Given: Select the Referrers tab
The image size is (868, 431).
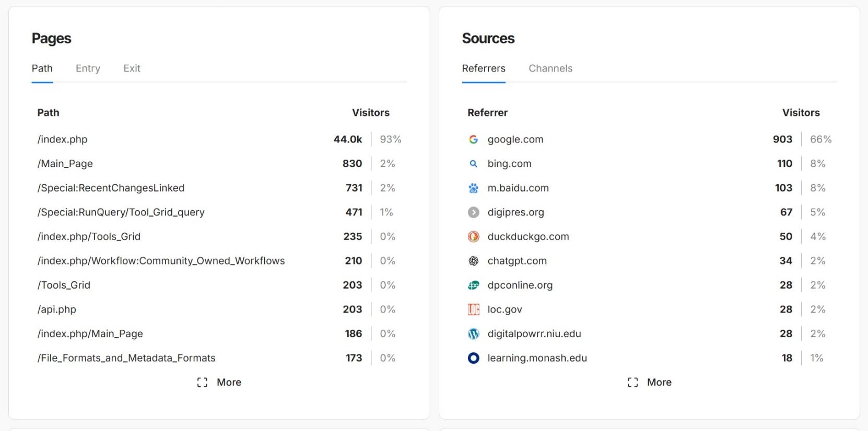Looking at the screenshot, I should 483,68.
